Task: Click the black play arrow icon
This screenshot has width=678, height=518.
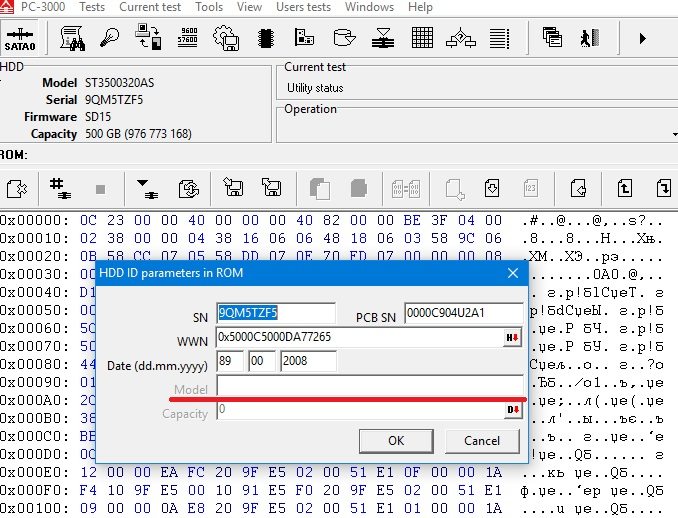Action: (643, 38)
